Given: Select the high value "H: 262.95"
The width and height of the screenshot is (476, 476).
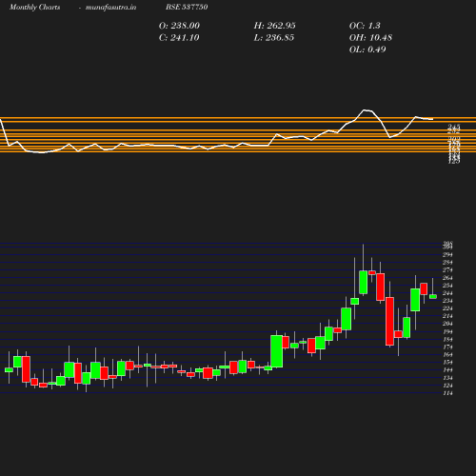Looking at the screenshot, I should pyautogui.click(x=274, y=26).
